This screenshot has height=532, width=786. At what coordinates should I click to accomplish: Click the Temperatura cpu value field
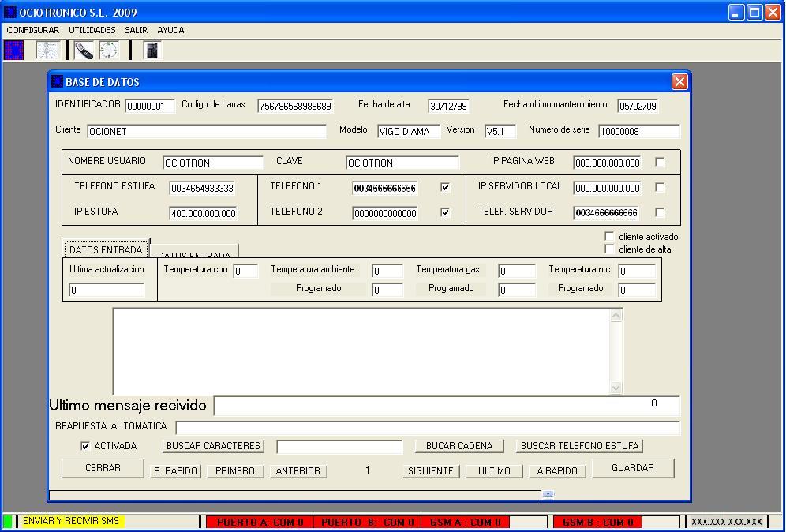pos(245,271)
